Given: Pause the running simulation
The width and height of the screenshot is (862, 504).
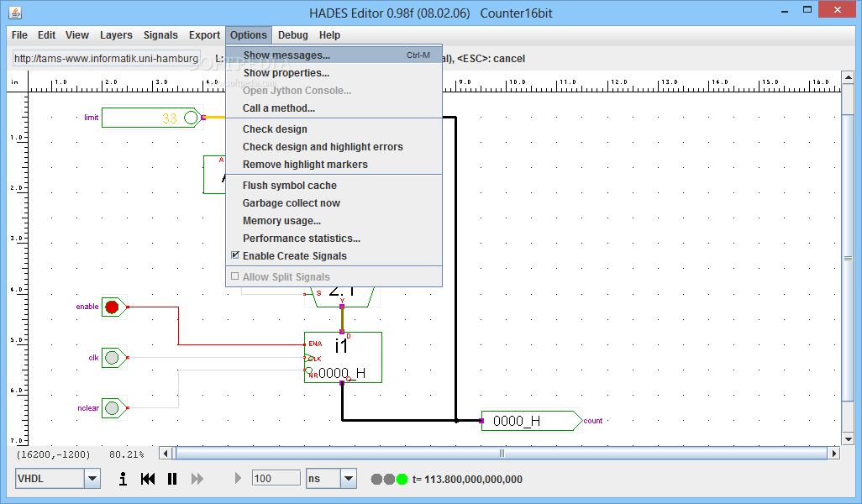Looking at the screenshot, I should pos(172,479).
